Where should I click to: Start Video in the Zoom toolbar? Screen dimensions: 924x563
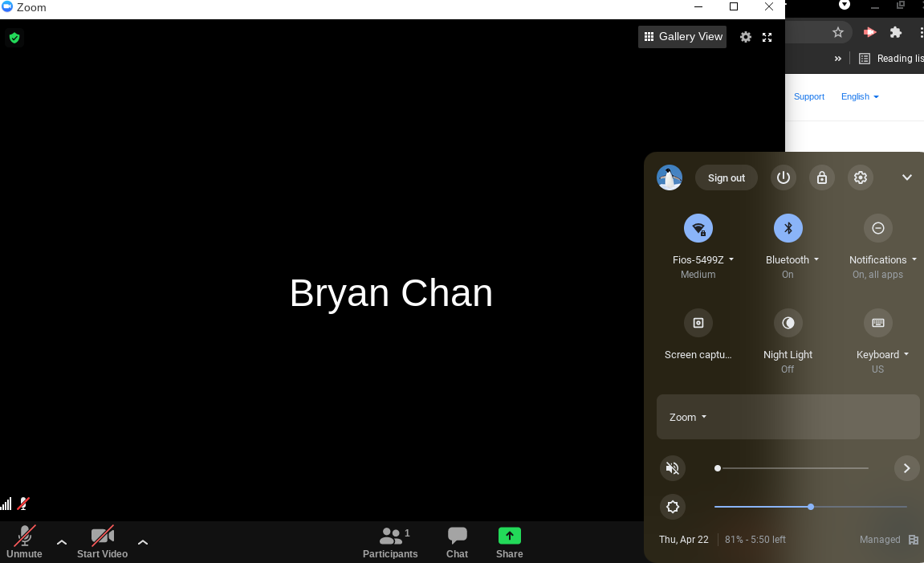click(x=103, y=542)
